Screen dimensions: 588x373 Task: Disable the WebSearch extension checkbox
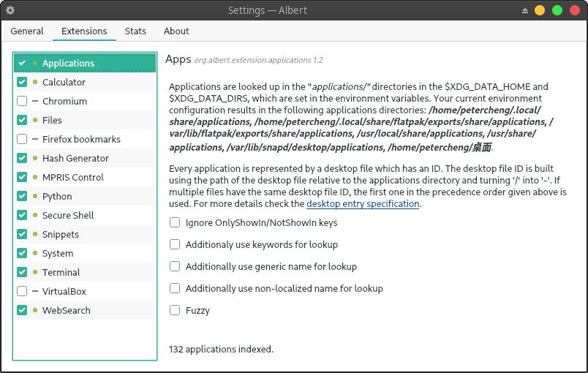[22, 310]
